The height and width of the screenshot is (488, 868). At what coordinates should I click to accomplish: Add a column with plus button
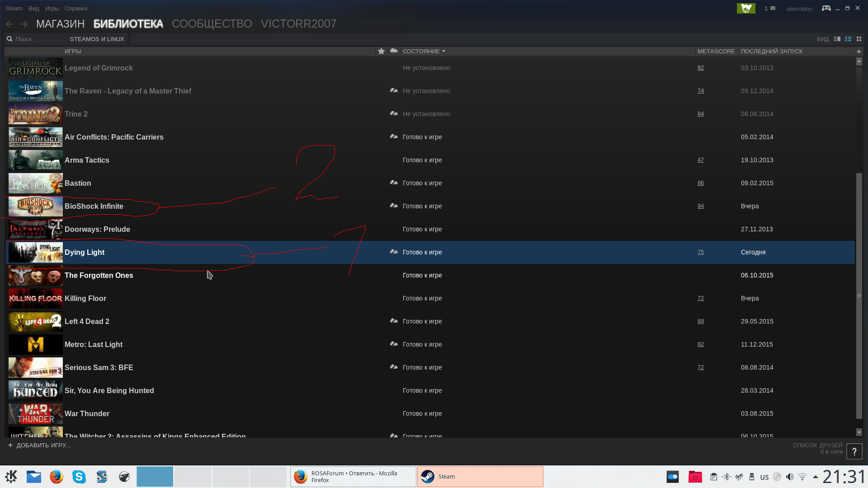pyautogui.click(x=859, y=52)
